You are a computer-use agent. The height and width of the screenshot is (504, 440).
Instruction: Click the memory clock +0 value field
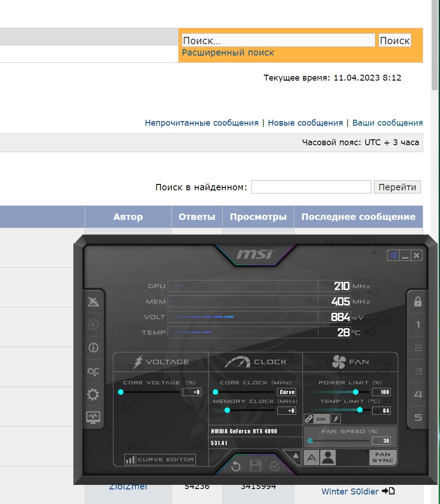[x=287, y=411]
